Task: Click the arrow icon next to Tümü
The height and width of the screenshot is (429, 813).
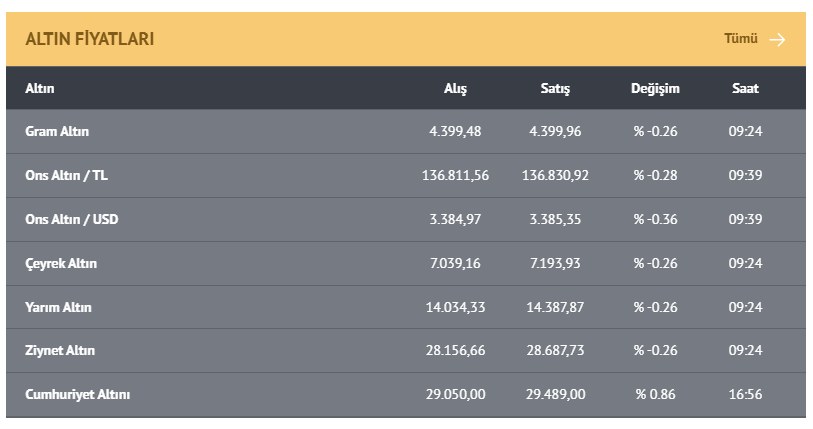Action: coord(778,39)
